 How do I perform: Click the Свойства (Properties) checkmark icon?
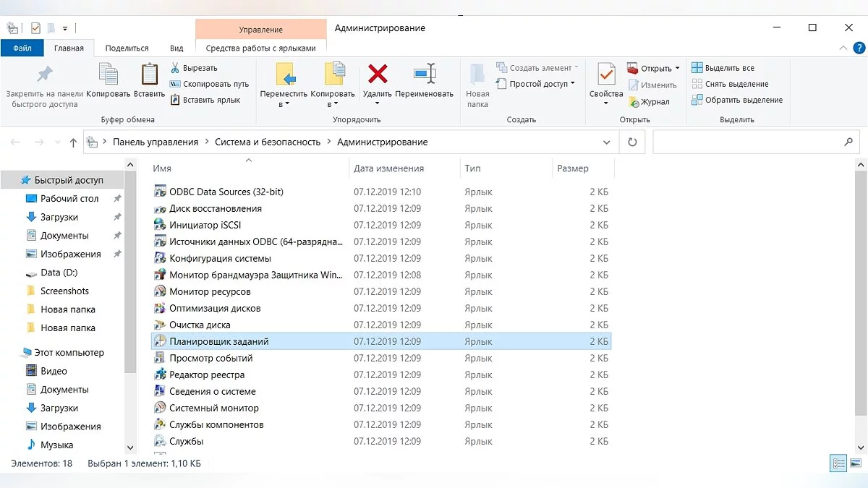coord(605,74)
